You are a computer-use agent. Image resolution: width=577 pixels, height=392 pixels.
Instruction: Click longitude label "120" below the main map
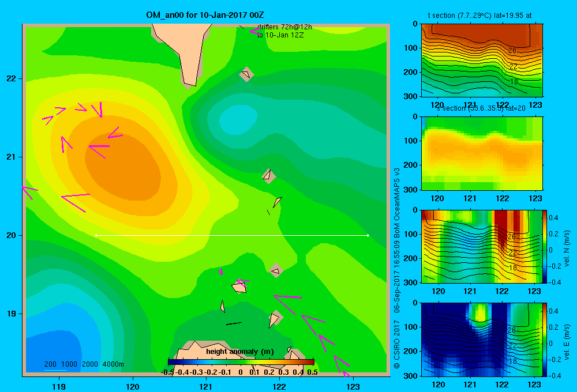pyautogui.click(x=133, y=387)
